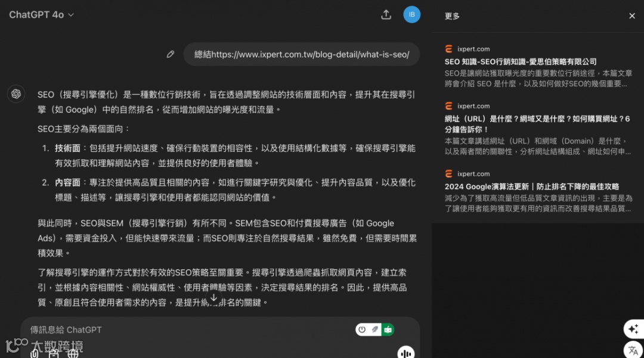Toggle the power switch in the floating pill
This screenshot has height=358, width=644.
pos(363,329)
